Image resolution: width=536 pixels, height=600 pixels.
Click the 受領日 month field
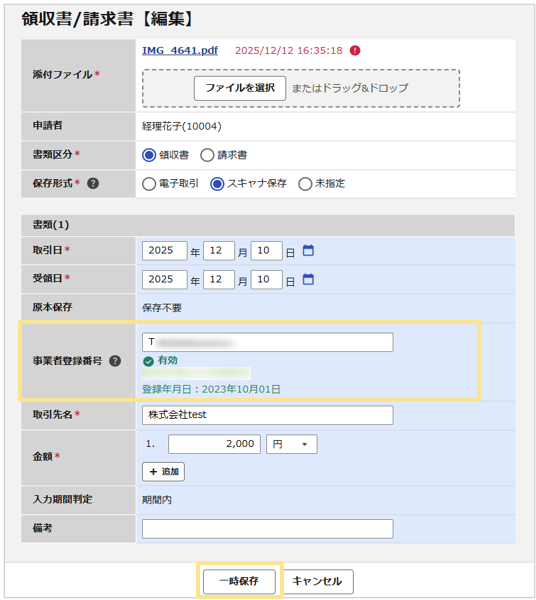[219, 280]
